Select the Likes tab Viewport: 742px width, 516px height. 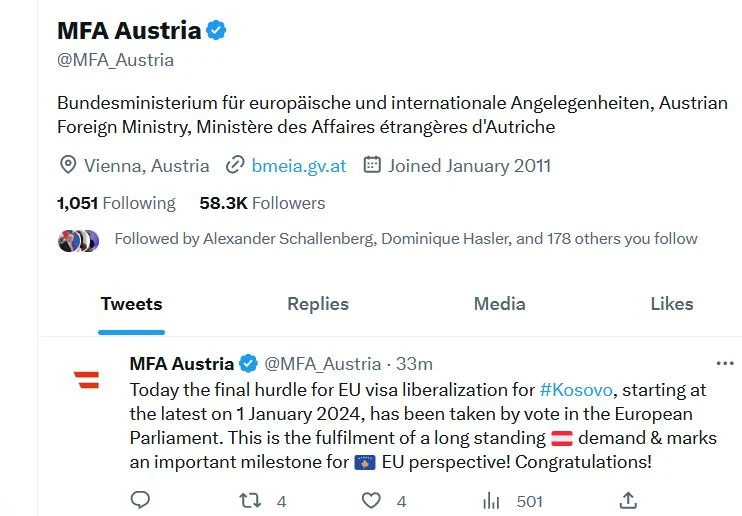tap(671, 304)
